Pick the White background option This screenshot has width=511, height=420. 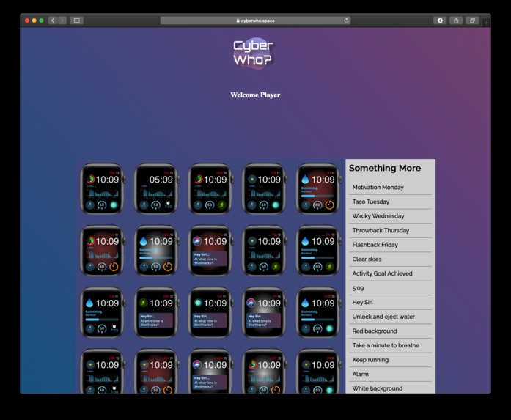click(390, 388)
